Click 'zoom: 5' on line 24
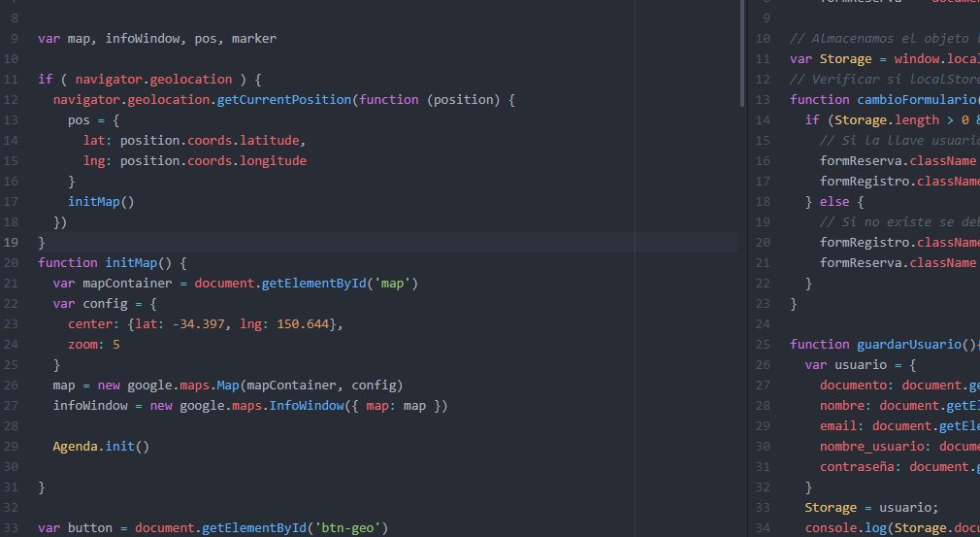 pos(94,345)
